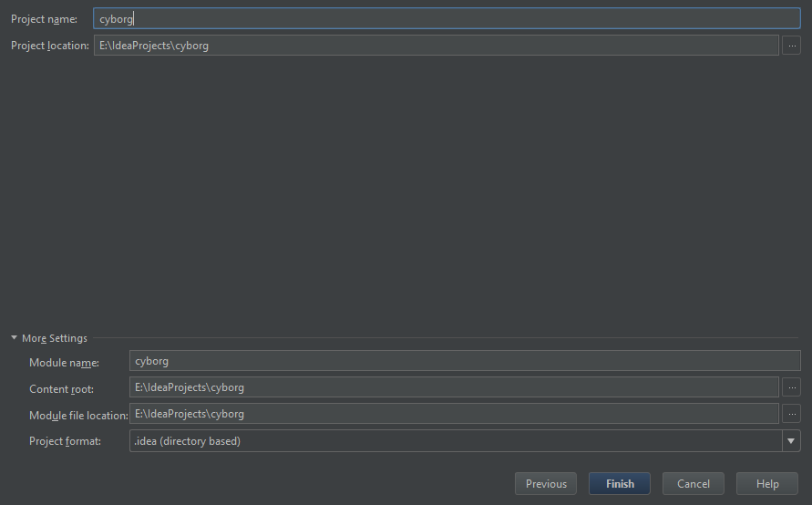Go back with the Previous button
812x505 pixels.
click(546, 484)
